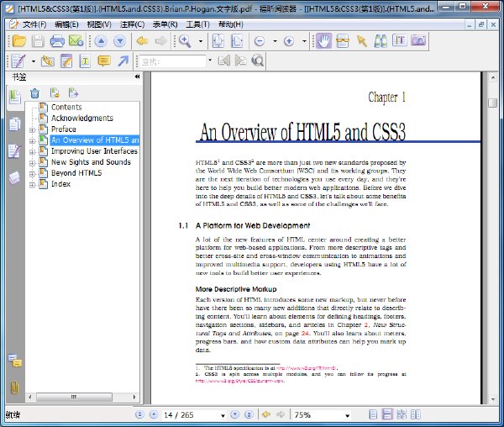Switch to single page layout
Screen dimensions: 504x427
tap(373, 414)
